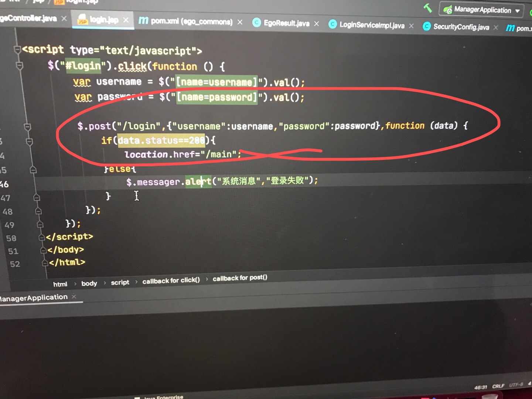532x399 pixels.
Task: Click the fold marker beside the else line
Action: (x=33, y=170)
